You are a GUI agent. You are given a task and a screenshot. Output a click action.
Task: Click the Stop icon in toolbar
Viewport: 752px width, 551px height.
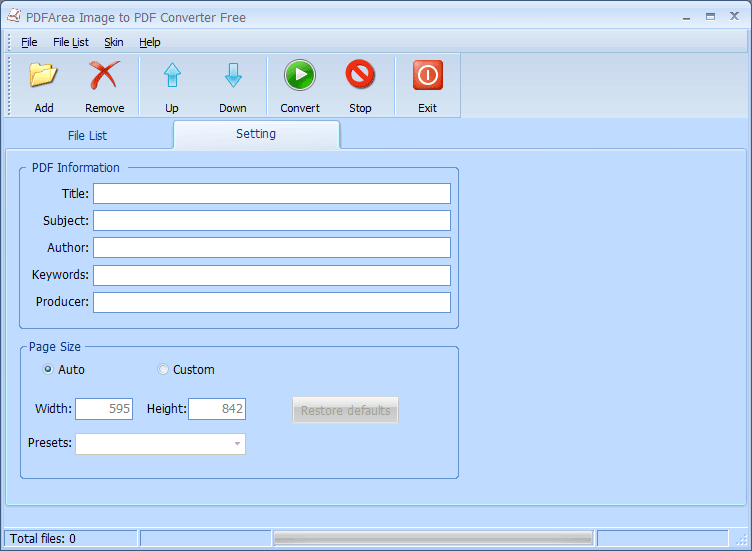pyautogui.click(x=360, y=74)
